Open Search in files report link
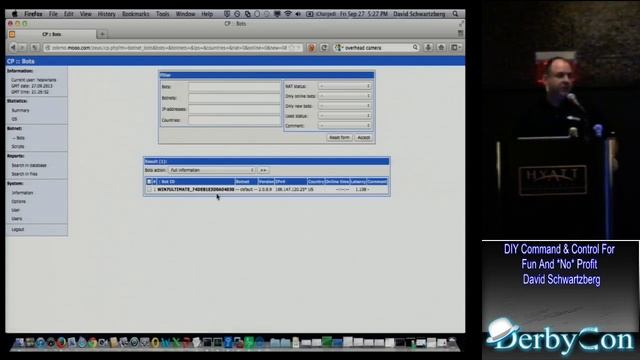Screen dimensions: 640x360 [x=24, y=174]
